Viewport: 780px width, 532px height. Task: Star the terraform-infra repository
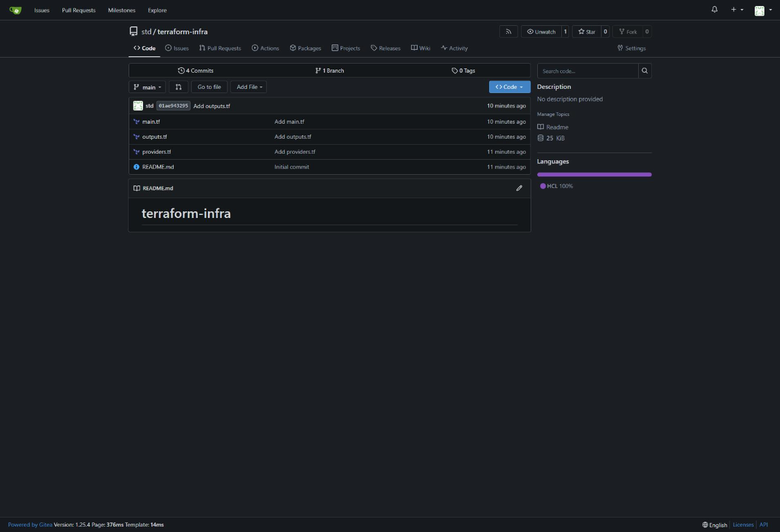(x=587, y=32)
